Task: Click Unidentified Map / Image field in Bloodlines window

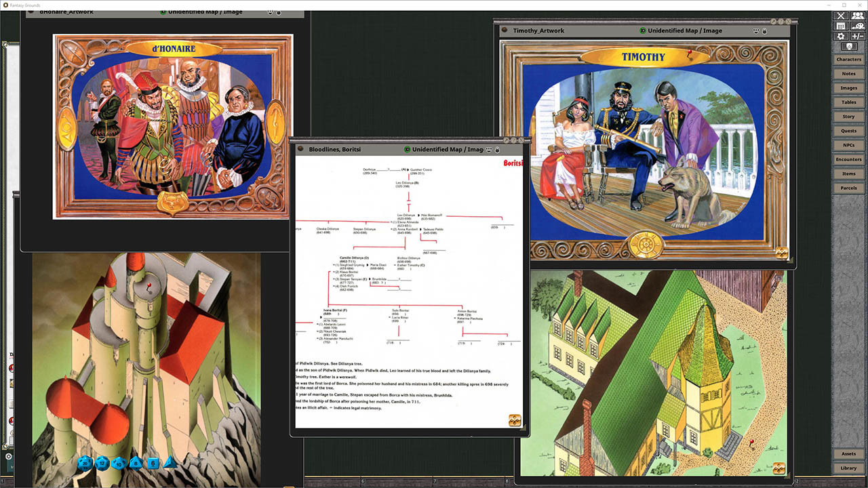Action: click(448, 149)
